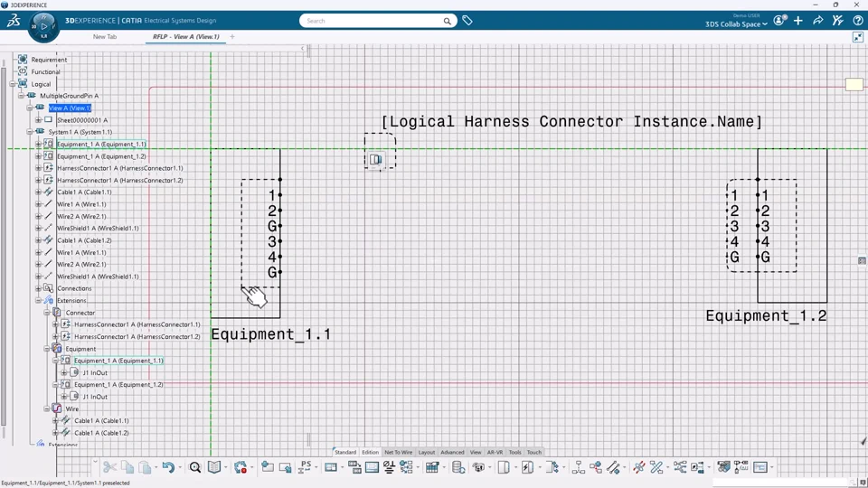Expand the Connections tree node
868x488 pixels.
click(x=39, y=288)
